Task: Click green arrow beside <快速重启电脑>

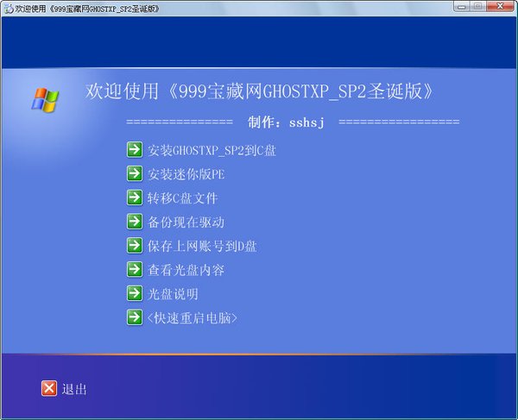Action: click(x=135, y=317)
